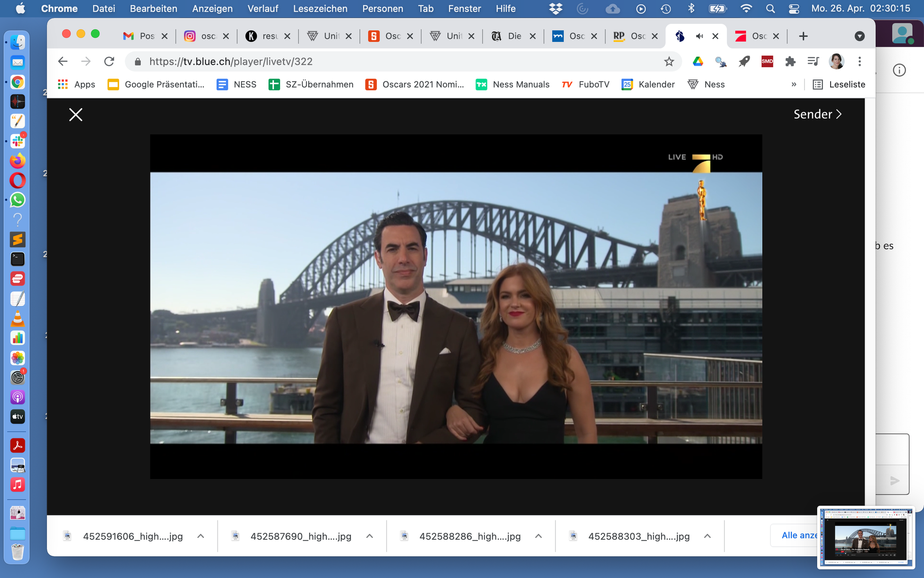Close the live TV player overlay
This screenshot has height=578, width=924.
(x=76, y=115)
